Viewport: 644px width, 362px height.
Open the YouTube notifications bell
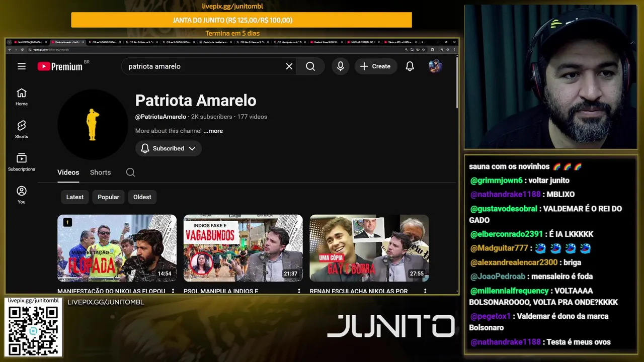tap(410, 66)
